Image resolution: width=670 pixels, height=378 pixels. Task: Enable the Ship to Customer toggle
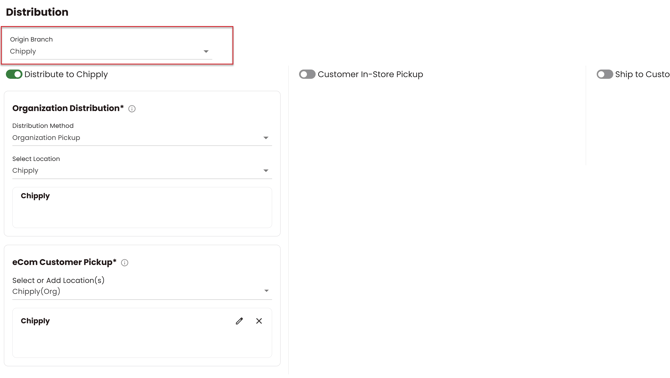(605, 74)
